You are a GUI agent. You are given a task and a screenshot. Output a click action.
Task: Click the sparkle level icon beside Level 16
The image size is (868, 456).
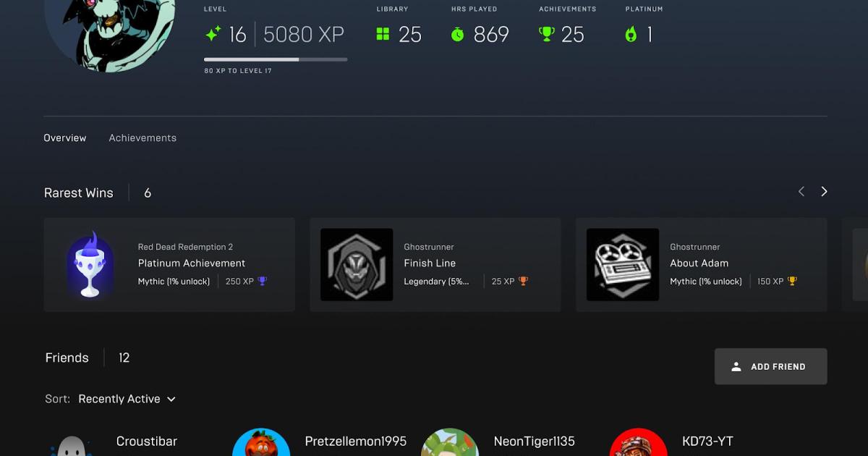click(x=212, y=33)
